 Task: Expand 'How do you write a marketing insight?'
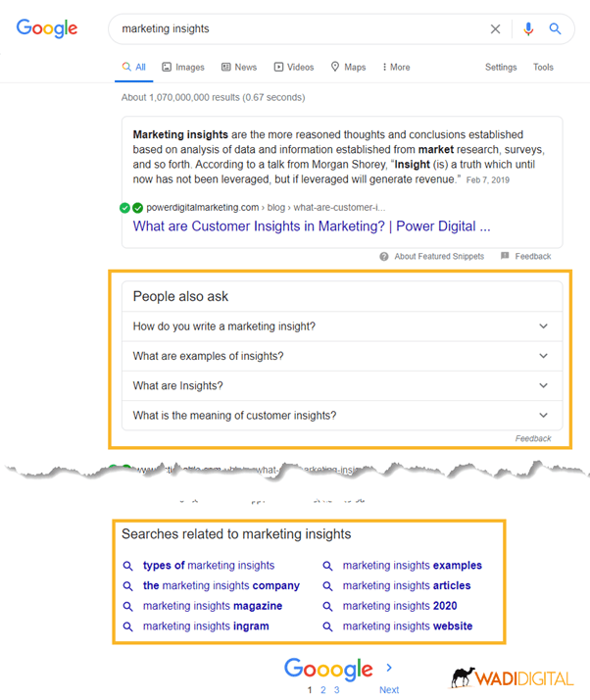click(x=342, y=326)
